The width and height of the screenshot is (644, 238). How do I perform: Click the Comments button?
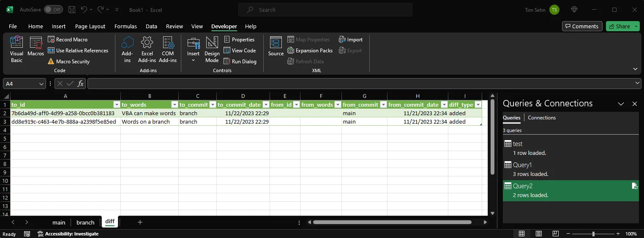coord(581,26)
